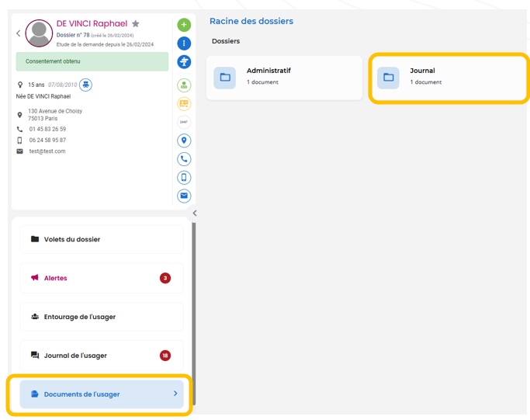This screenshot has height=420, width=530.
Task: Toggle the favorite star next to Raphael
Action: pos(136,24)
